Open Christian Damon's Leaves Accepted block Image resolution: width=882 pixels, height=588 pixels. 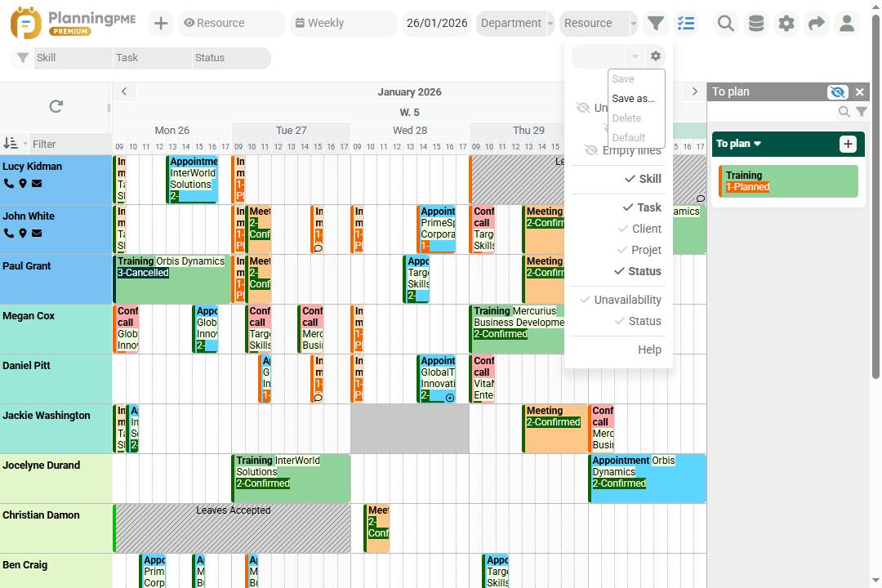[233, 528]
